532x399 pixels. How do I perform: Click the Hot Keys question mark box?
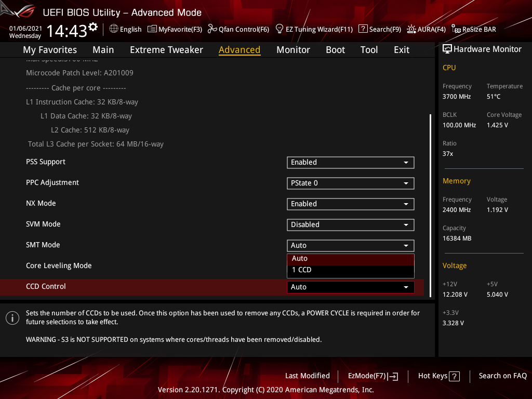click(454, 376)
